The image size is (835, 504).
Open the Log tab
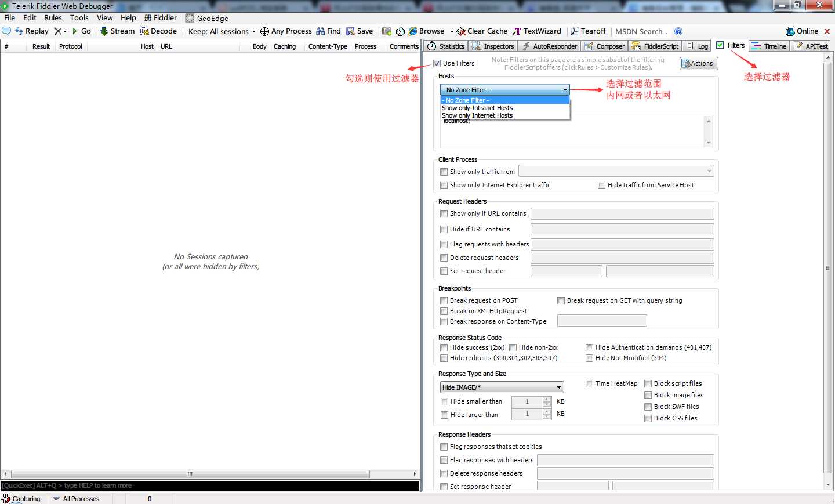tap(697, 46)
